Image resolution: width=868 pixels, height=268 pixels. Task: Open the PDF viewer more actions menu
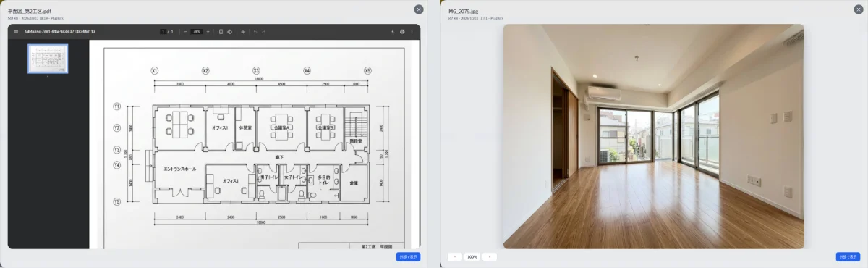coord(412,32)
